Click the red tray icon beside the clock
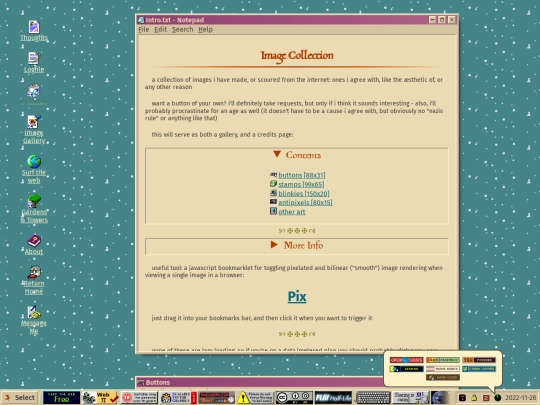Screen dimensions: 540x405 tap(486, 398)
